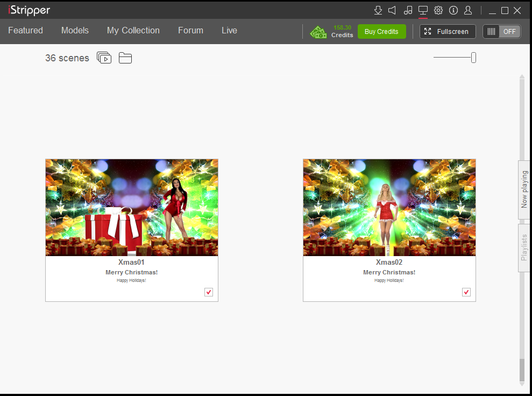
Task: Open the music notes icon
Action: coord(408,11)
